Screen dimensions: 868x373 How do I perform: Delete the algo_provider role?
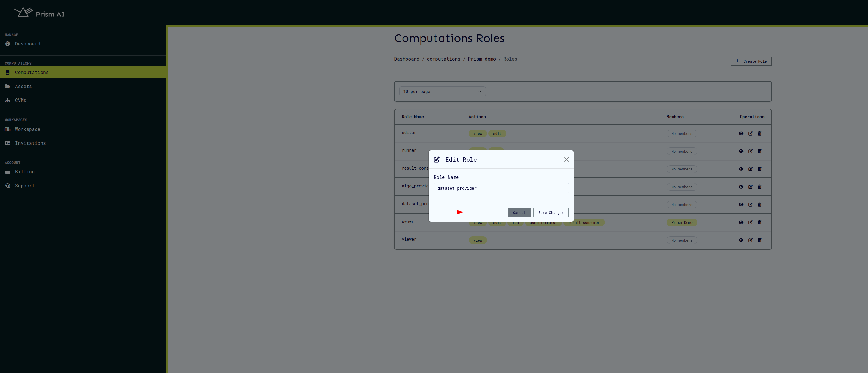coord(760,187)
